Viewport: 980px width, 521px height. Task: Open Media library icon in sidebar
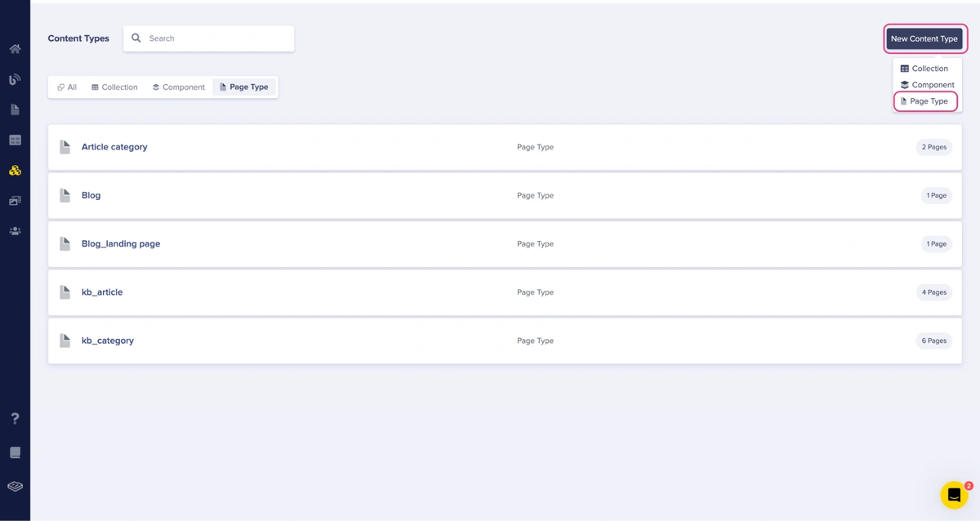[x=15, y=201]
